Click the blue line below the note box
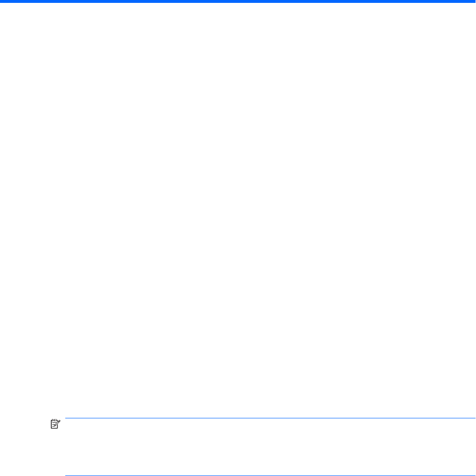 pos(270,476)
